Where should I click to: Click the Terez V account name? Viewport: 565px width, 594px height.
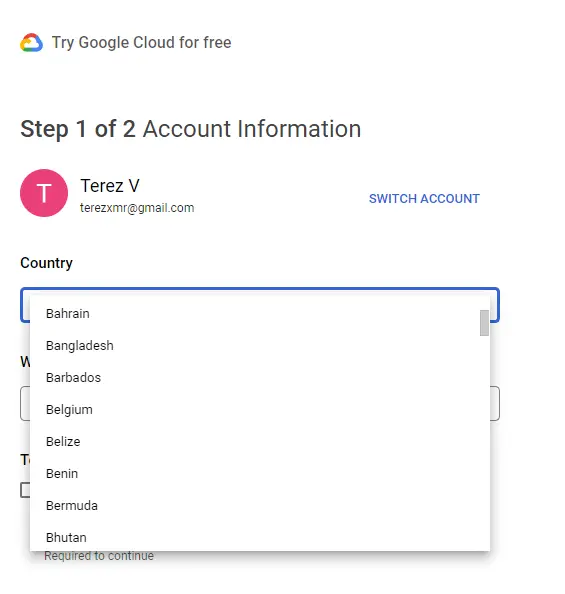coord(110,186)
